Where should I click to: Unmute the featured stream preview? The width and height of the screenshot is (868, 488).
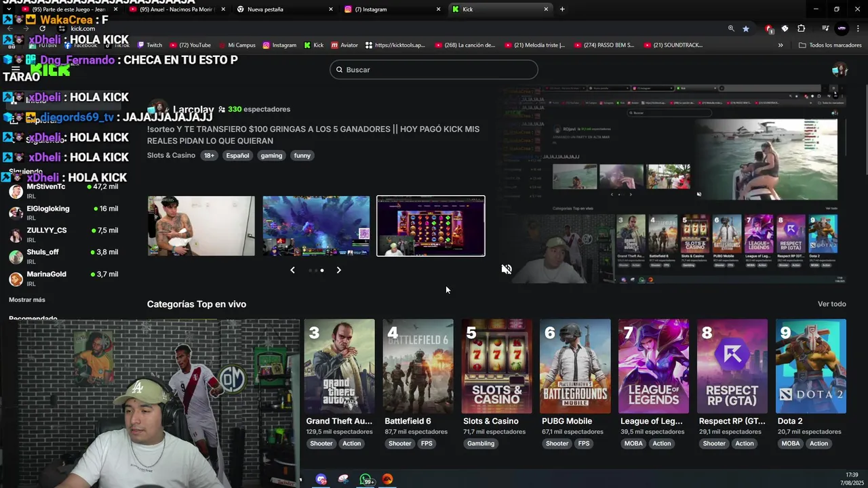(x=507, y=269)
